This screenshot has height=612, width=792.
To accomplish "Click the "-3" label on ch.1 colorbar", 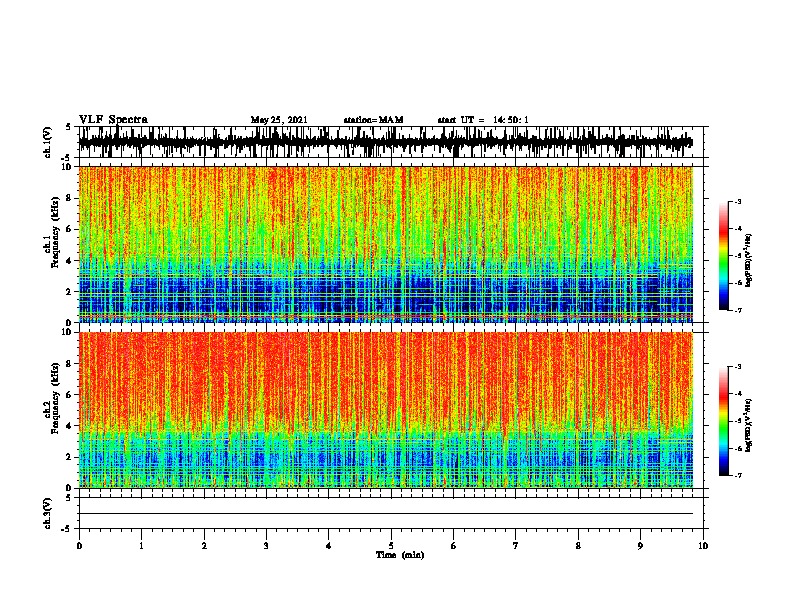I will (737, 201).
